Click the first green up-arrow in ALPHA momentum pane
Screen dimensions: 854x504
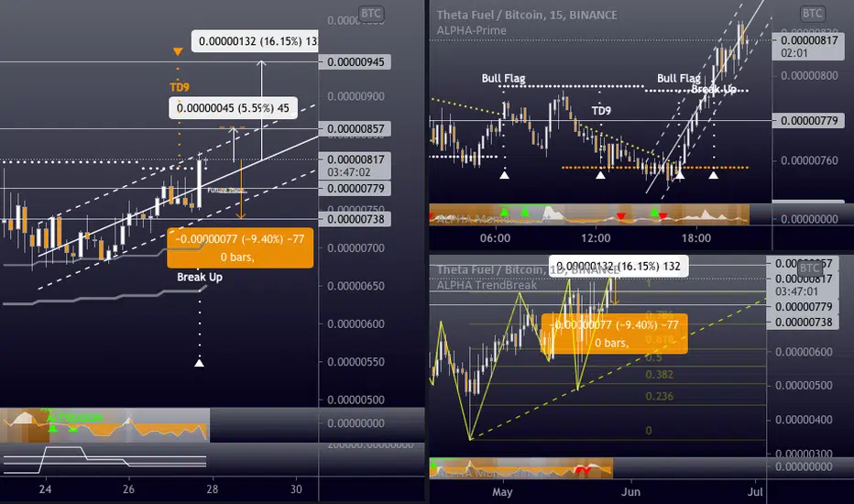(504, 211)
